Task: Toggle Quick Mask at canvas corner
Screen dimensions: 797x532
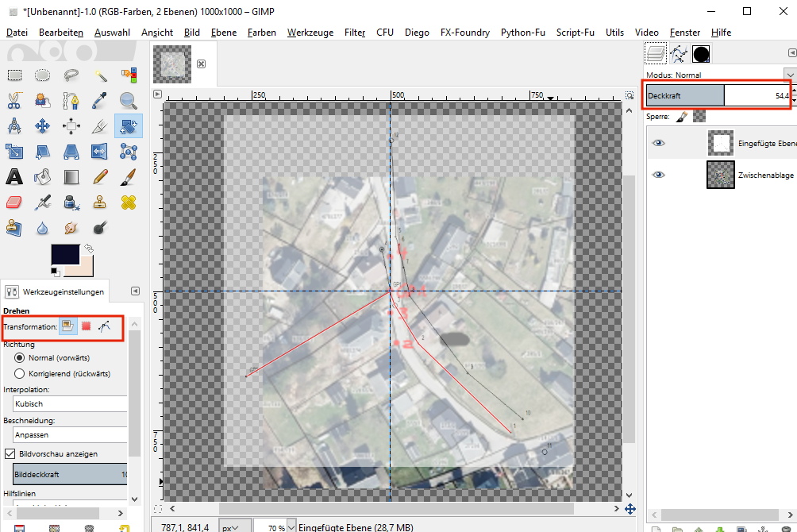Action: [x=158, y=509]
